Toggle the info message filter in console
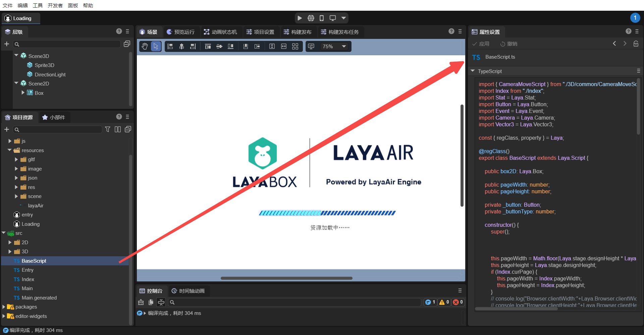 click(430, 302)
